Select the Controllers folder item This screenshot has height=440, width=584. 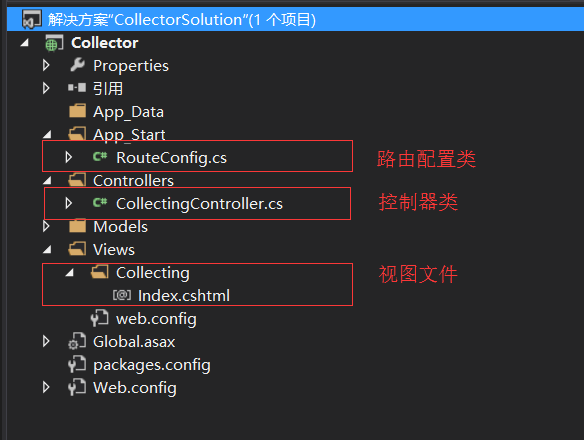pyautogui.click(x=133, y=181)
